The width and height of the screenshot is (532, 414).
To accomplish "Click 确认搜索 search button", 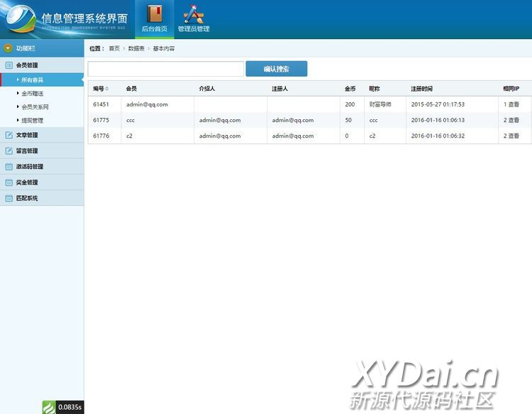I will point(277,69).
